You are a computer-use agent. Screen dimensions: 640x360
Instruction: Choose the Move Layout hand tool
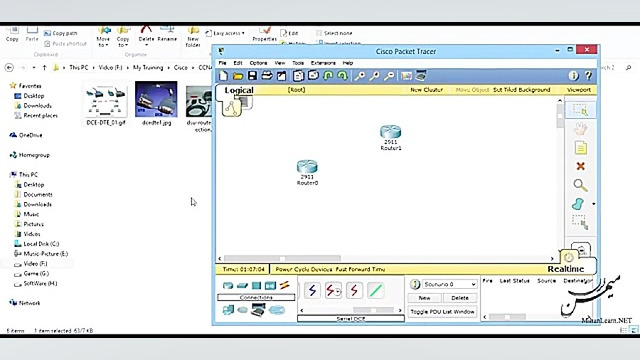(x=580, y=129)
